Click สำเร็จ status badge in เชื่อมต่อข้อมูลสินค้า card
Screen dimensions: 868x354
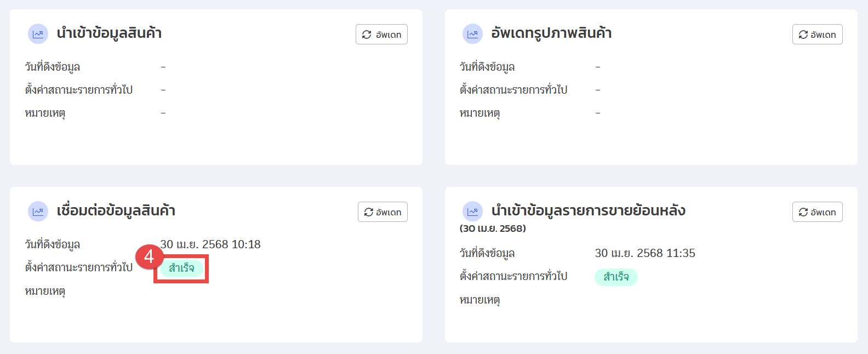[x=181, y=268]
